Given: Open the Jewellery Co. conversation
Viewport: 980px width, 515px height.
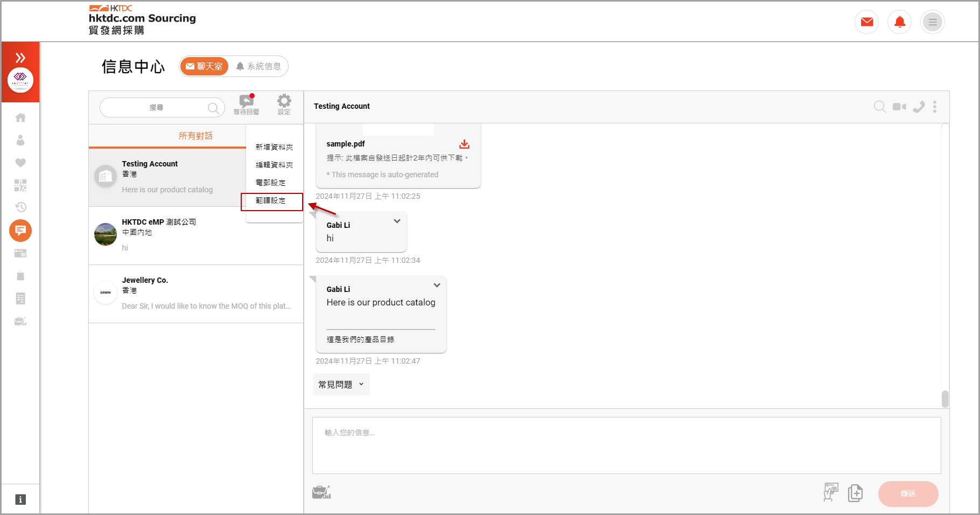Looking at the screenshot, I should point(196,294).
